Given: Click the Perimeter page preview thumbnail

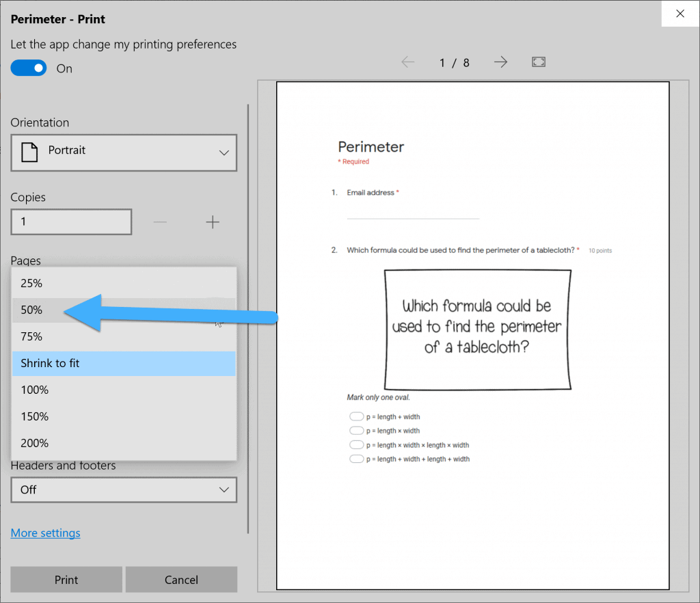Looking at the screenshot, I should pos(473,336).
